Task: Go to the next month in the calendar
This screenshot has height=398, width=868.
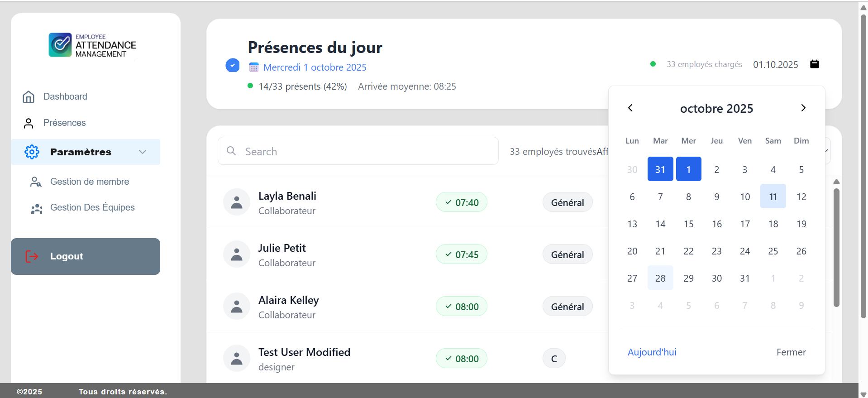Action: coord(803,108)
